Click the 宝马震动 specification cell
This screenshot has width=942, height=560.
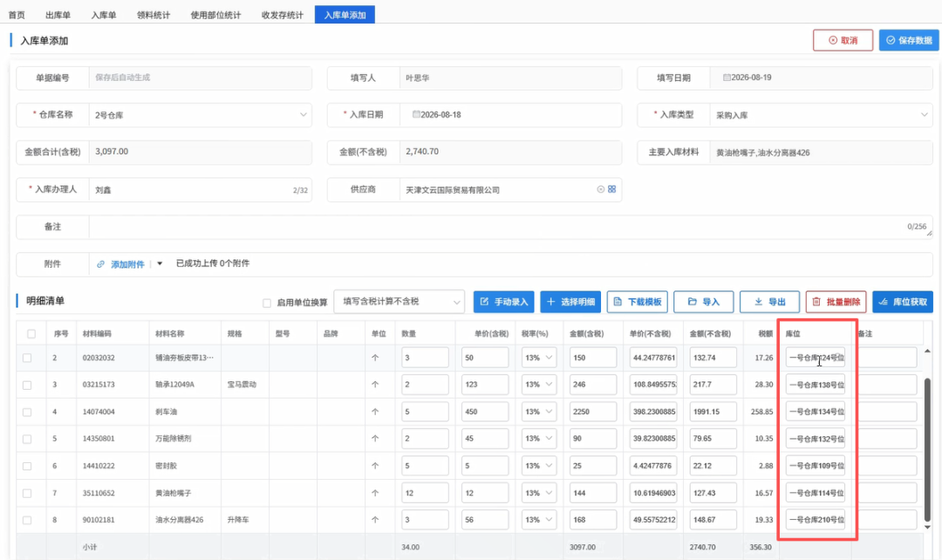[242, 385]
